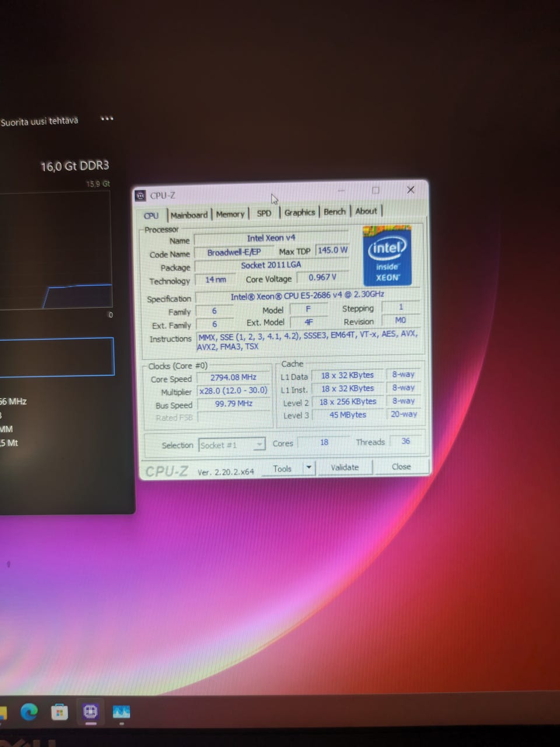560x747 pixels.
Task: Open Microsoft Store from the taskbar
Action: [60, 712]
